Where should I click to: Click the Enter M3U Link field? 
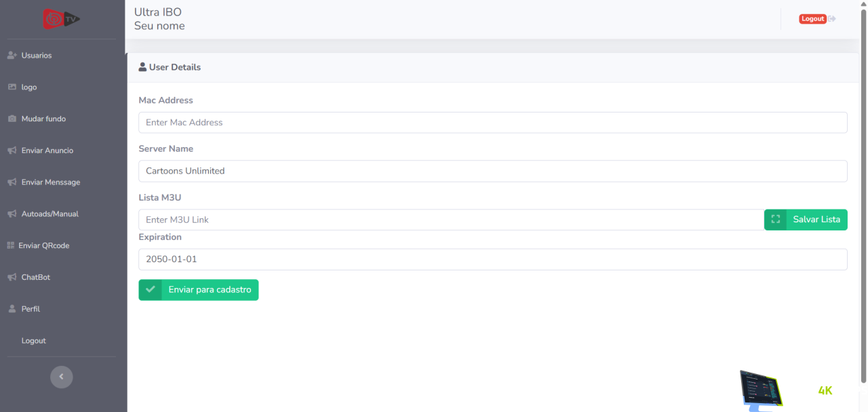451,220
